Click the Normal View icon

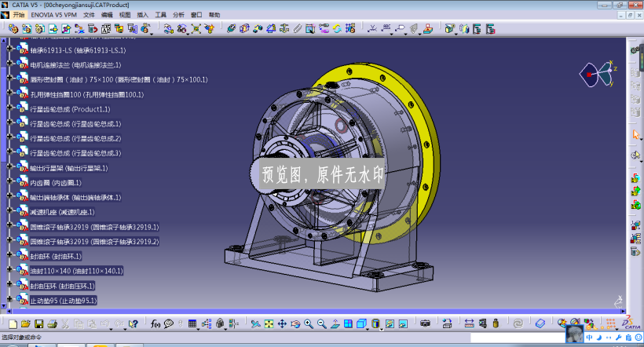click(x=335, y=324)
